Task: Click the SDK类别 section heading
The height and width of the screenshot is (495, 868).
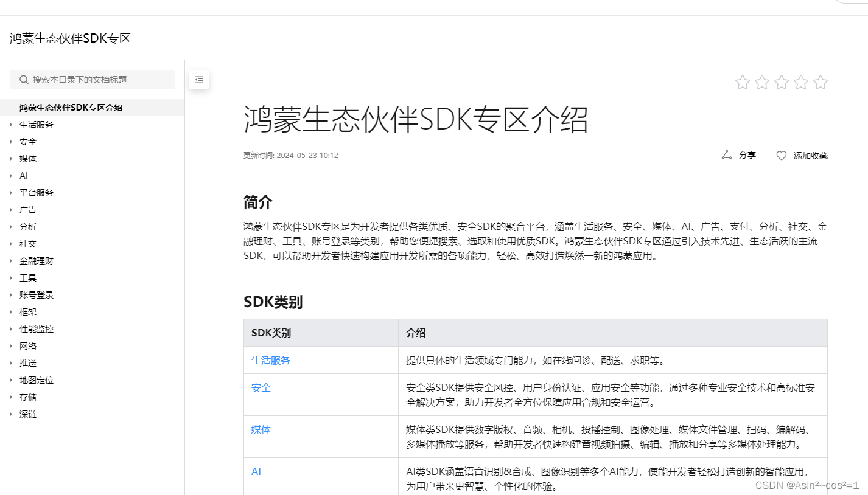Action: (273, 302)
